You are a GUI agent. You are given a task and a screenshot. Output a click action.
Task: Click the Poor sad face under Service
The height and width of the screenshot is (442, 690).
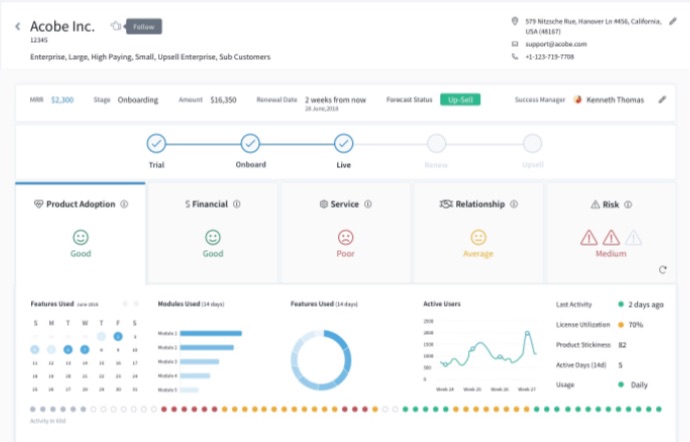pyautogui.click(x=345, y=237)
